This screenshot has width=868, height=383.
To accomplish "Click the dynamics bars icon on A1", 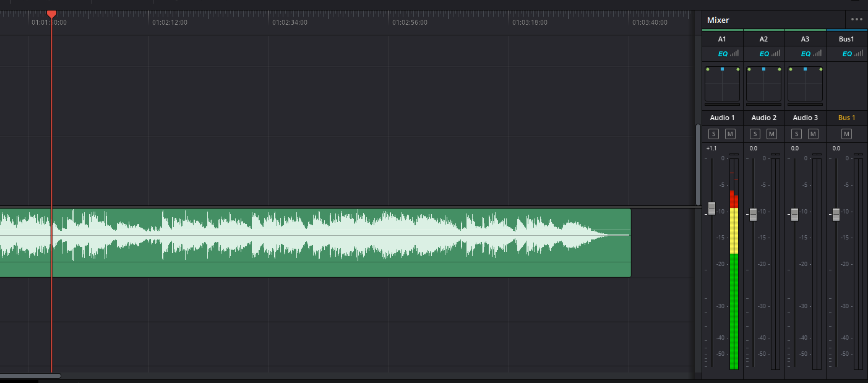I will (734, 54).
